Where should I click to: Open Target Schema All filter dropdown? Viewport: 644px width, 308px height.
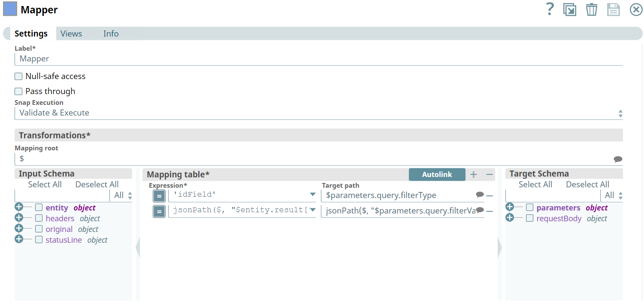coord(612,195)
